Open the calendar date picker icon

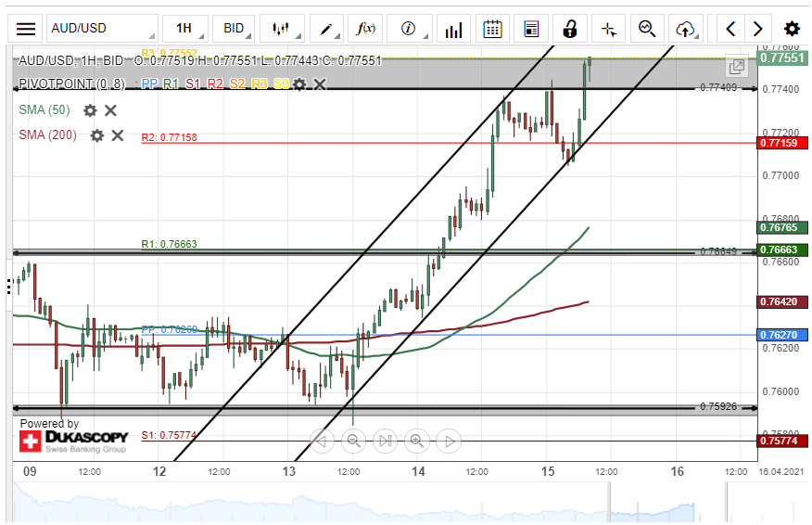point(493,29)
